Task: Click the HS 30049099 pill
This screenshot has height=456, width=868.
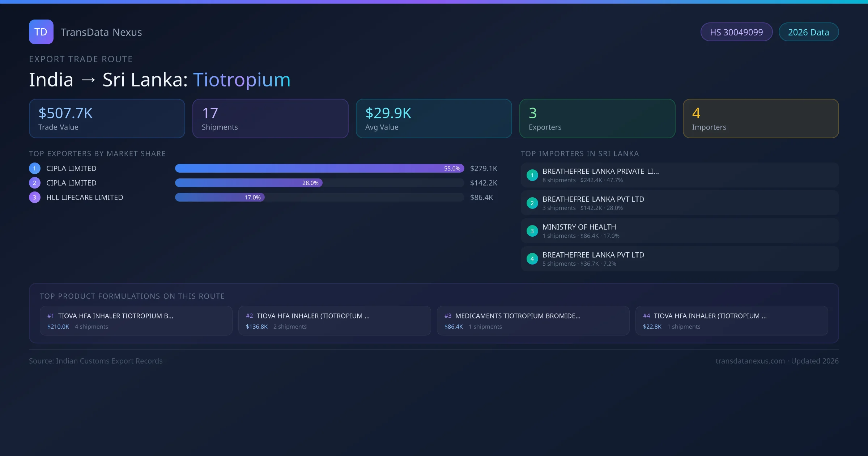Action: click(736, 32)
